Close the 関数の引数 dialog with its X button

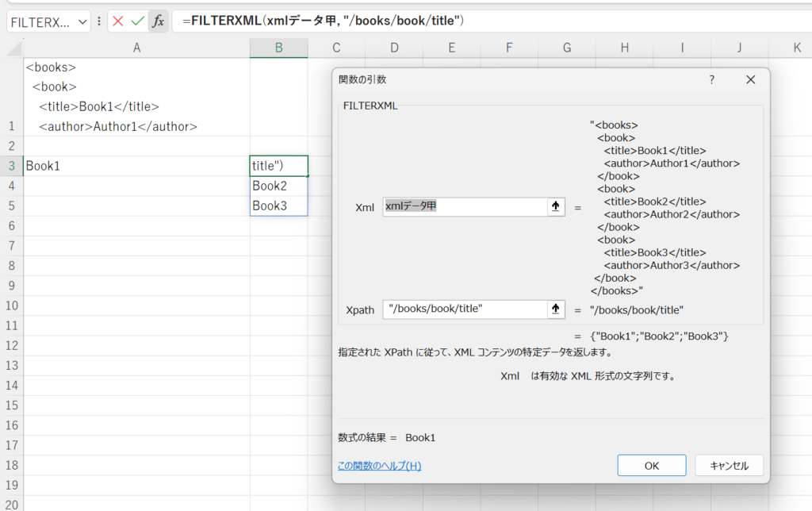[x=750, y=79]
